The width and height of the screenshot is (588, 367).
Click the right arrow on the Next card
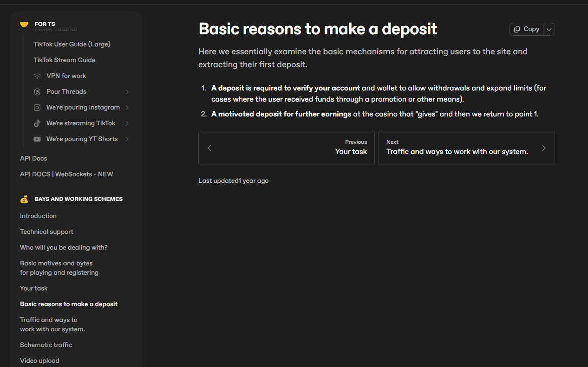(x=543, y=148)
